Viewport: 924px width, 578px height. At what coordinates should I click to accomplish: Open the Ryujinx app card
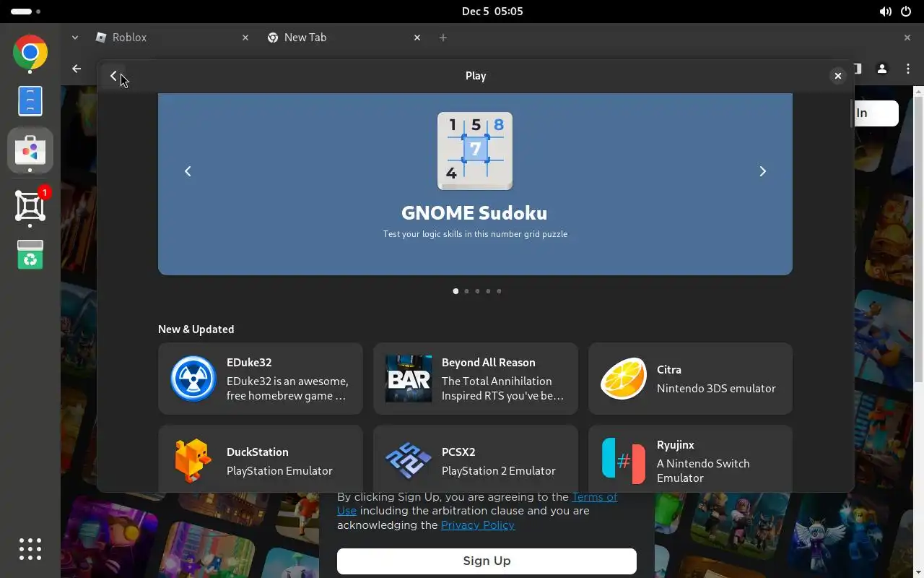coord(690,460)
